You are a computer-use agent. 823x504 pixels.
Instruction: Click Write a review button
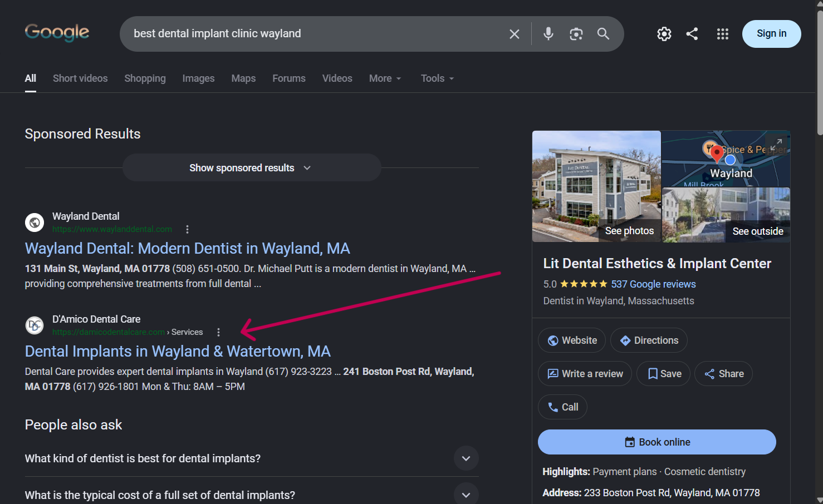tap(585, 374)
